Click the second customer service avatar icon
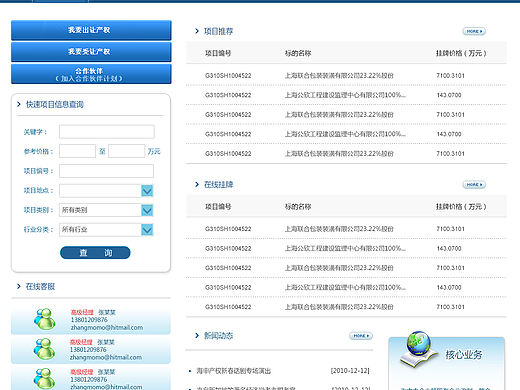This screenshot has height=390, width=520. (x=45, y=349)
